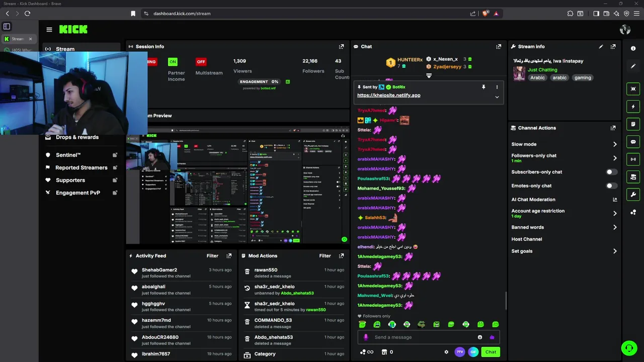Open AI Chat Moderation external link
Viewport: 644px width, 362px height.
[x=615, y=200]
